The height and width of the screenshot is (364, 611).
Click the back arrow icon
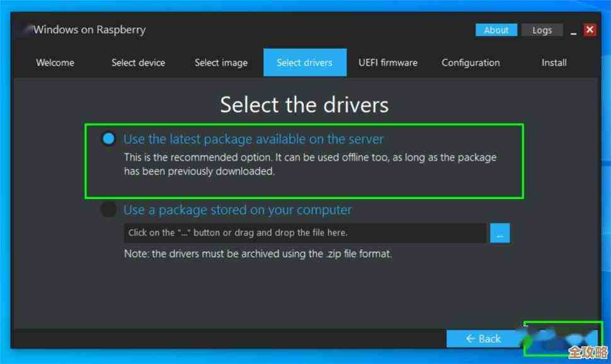[472, 338]
